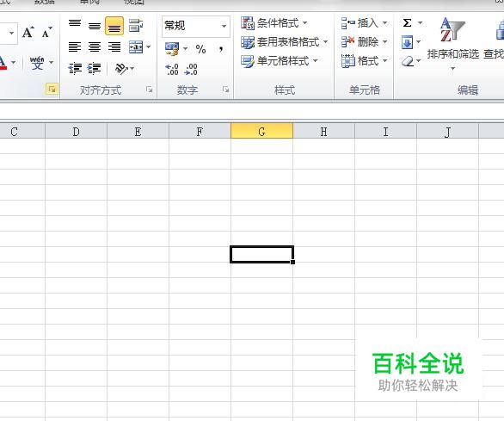This screenshot has width=504, height=421.
Task: Click 格式 cells button
Action: tap(360, 60)
